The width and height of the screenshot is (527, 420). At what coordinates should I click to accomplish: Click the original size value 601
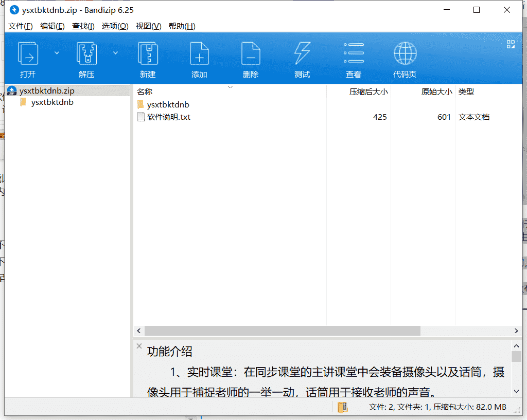click(x=444, y=117)
